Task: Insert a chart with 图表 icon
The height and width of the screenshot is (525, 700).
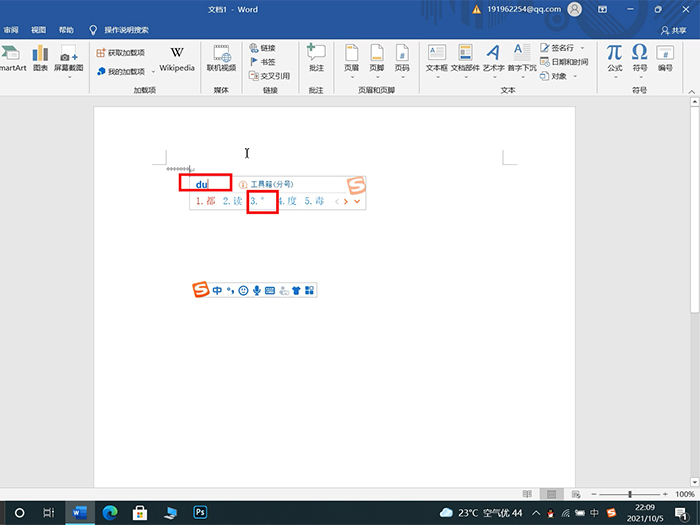Action: pos(40,58)
